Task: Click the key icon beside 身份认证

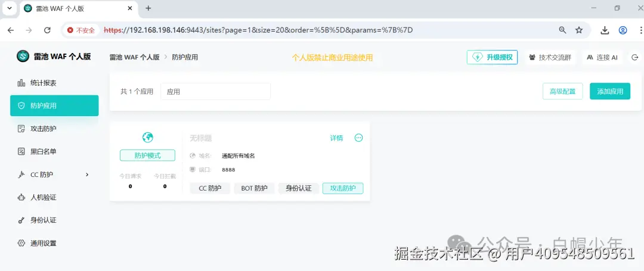Action: click(x=21, y=220)
